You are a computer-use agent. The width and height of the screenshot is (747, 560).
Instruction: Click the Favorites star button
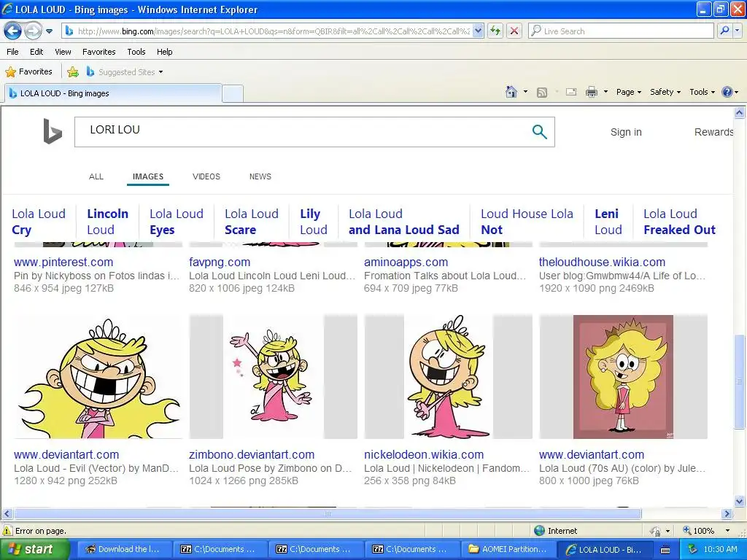coord(28,72)
